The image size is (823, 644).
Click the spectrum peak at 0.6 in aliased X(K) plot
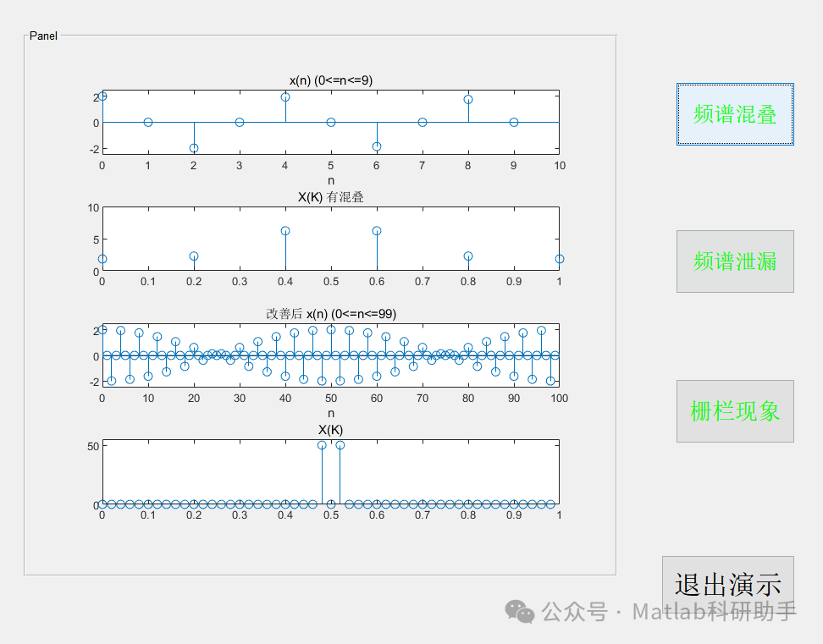[377, 231]
